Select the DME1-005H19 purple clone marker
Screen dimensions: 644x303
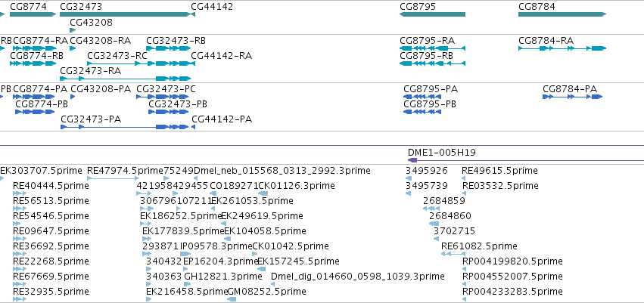(412, 160)
